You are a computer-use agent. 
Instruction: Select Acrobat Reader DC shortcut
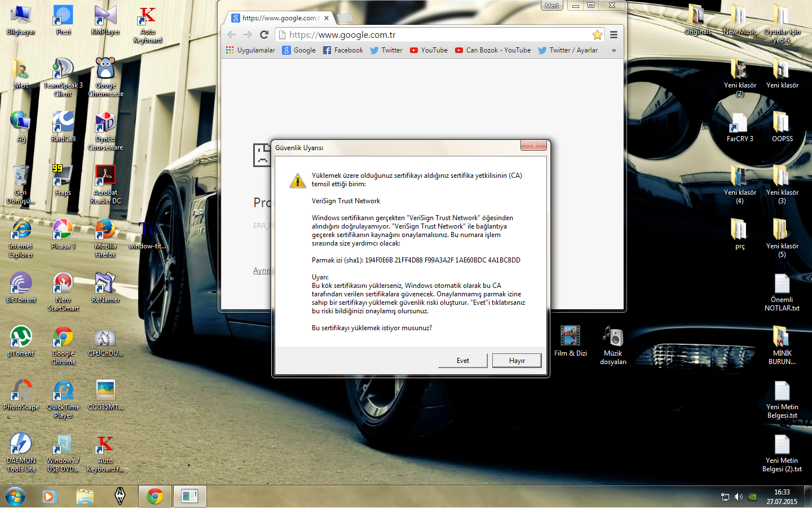105,185
